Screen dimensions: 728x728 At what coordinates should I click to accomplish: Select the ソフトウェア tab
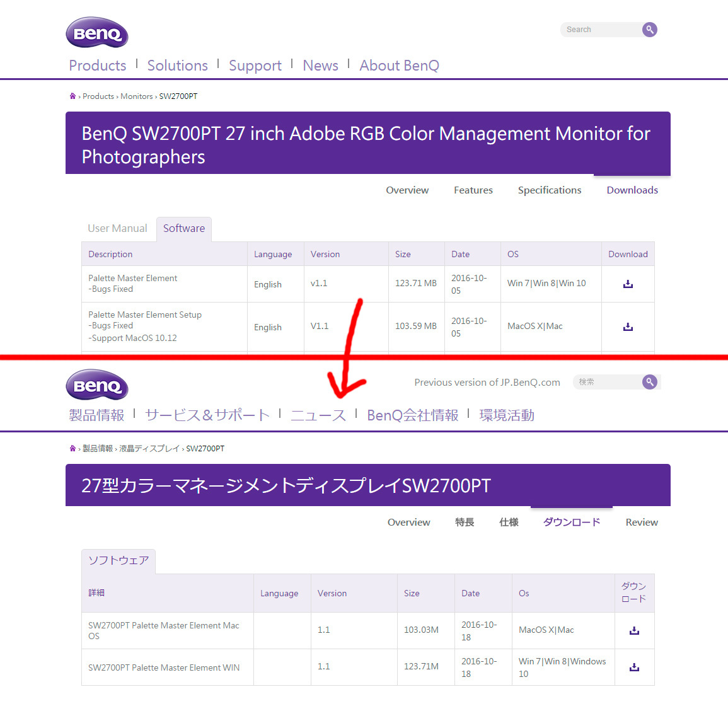pyautogui.click(x=118, y=561)
